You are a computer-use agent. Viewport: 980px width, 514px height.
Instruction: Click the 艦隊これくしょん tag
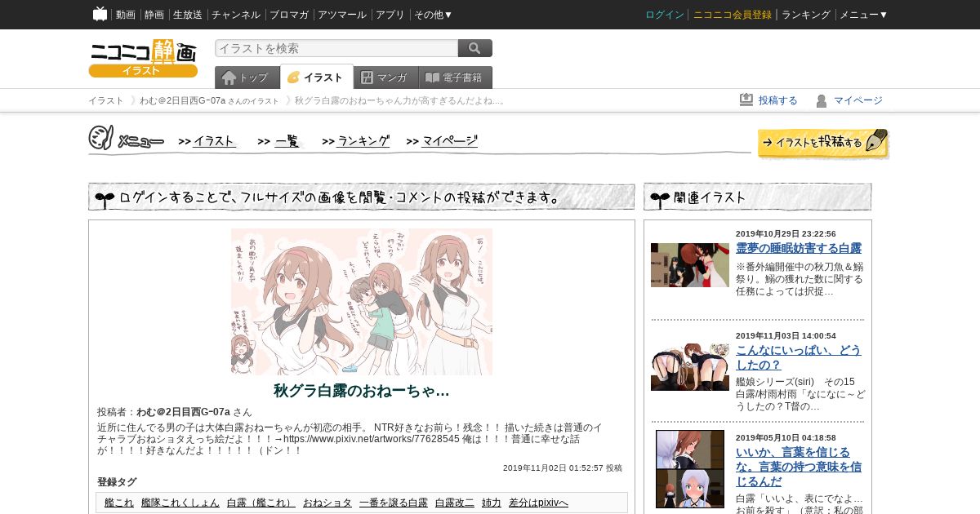pyautogui.click(x=180, y=503)
